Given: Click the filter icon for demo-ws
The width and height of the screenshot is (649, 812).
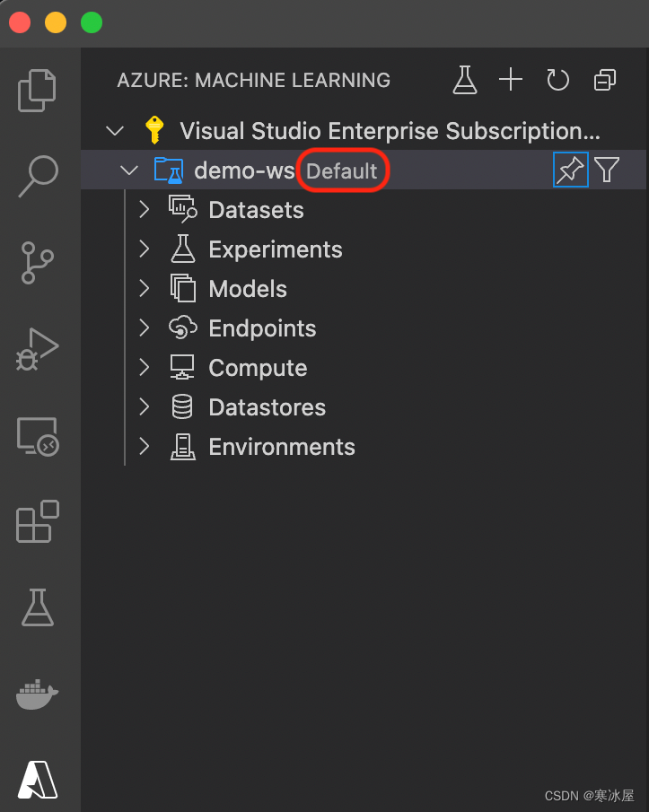Looking at the screenshot, I should point(608,170).
